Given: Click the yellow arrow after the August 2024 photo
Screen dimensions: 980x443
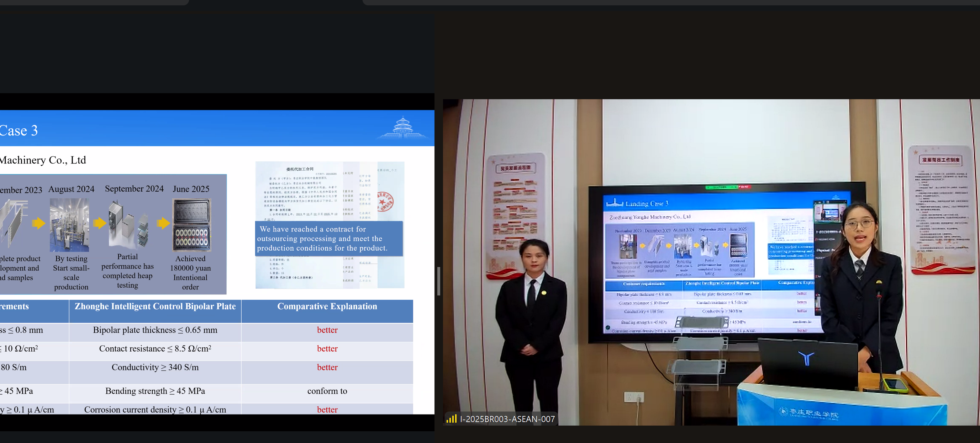Looking at the screenshot, I should tap(100, 224).
